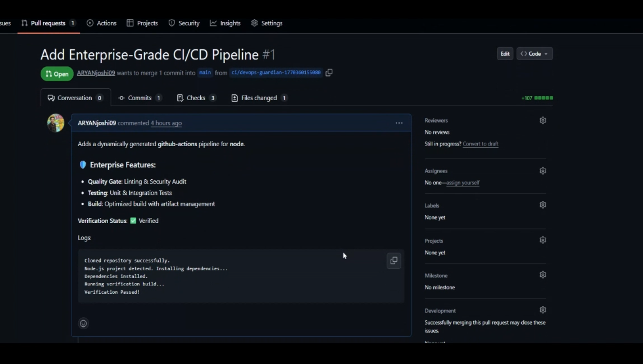Open Projects sidebar settings gear
The image size is (643, 364).
tap(543, 240)
